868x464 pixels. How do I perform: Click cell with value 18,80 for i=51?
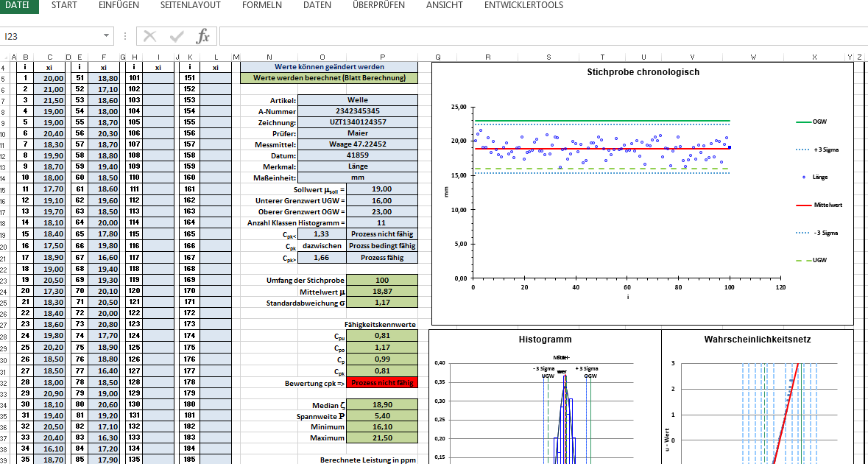click(104, 78)
